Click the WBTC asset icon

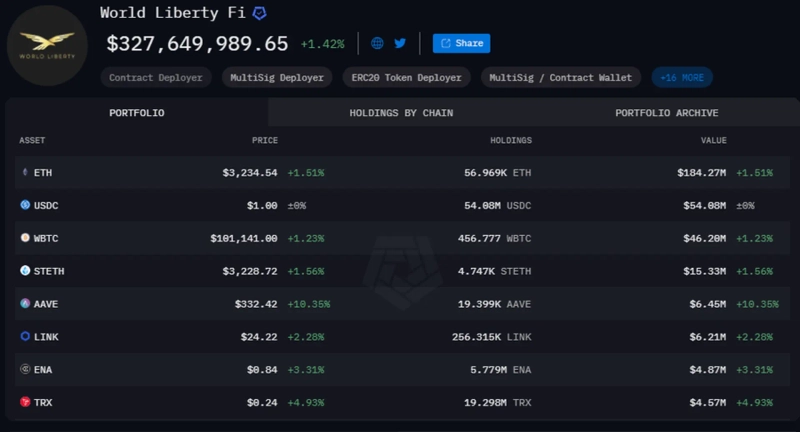[26, 238]
